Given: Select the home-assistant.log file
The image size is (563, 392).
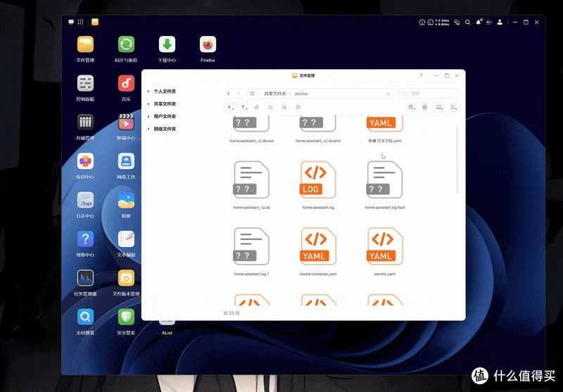Looking at the screenshot, I should pyautogui.click(x=318, y=185).
